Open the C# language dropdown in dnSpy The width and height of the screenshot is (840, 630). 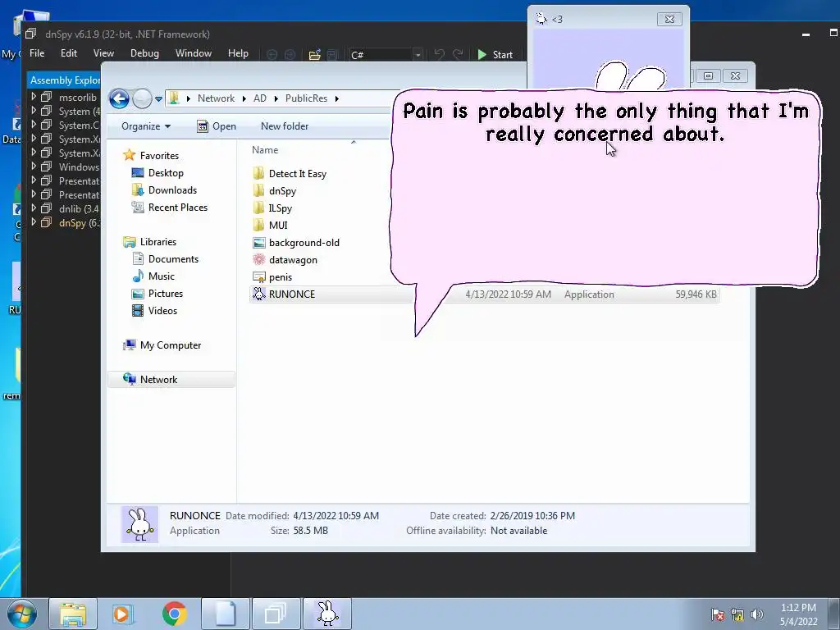386,55
